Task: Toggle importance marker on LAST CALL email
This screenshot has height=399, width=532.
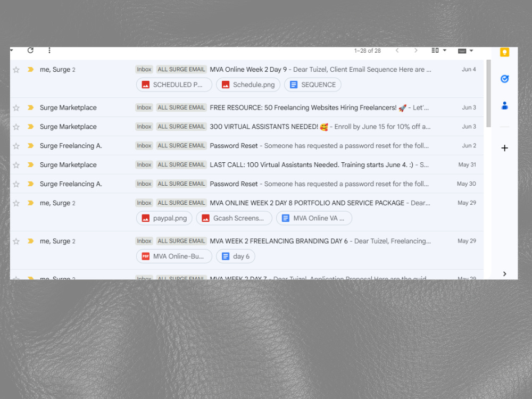Action: [x=30, y=164]
